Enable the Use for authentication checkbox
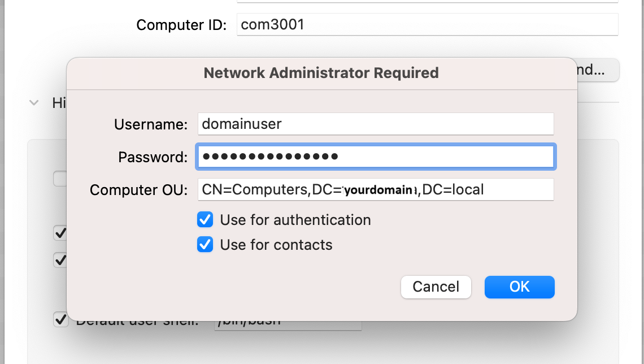The image size is (644, 364). coord(205,220)
